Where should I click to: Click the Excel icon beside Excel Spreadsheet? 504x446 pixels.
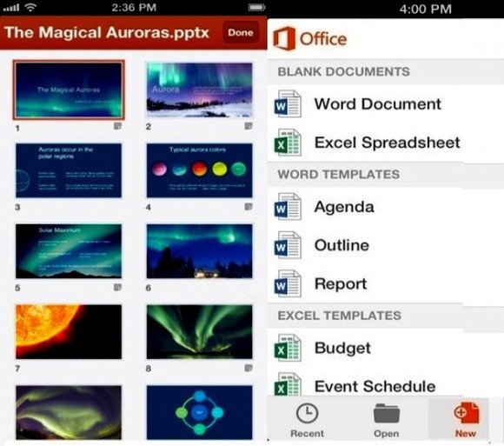tap(288, 143)
